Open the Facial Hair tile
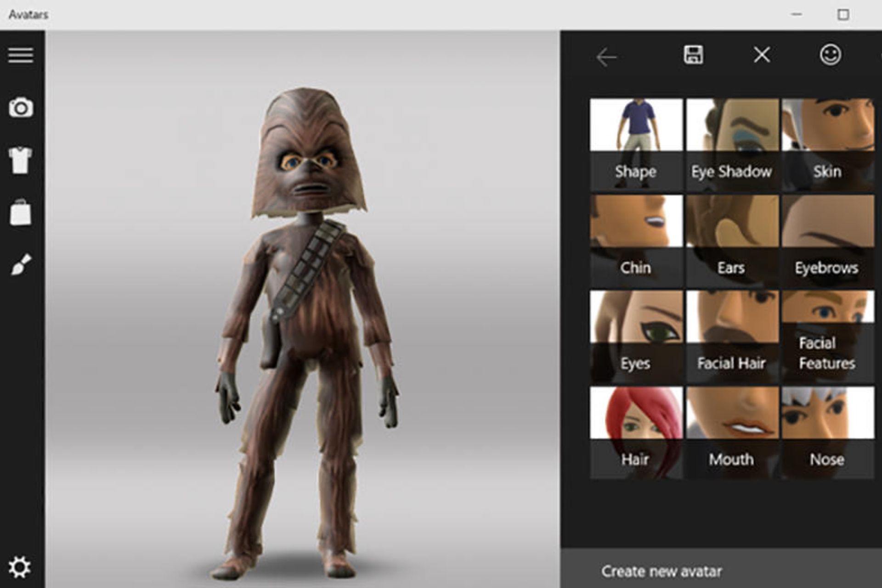This screenshot has width=882, height=588. [732, 336]
